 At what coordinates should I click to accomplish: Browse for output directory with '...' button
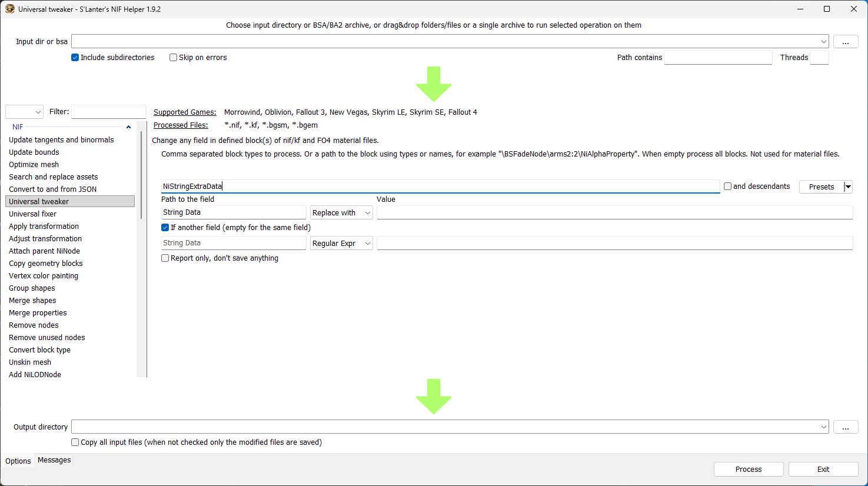pyautogui.click(x=846, y=427)
